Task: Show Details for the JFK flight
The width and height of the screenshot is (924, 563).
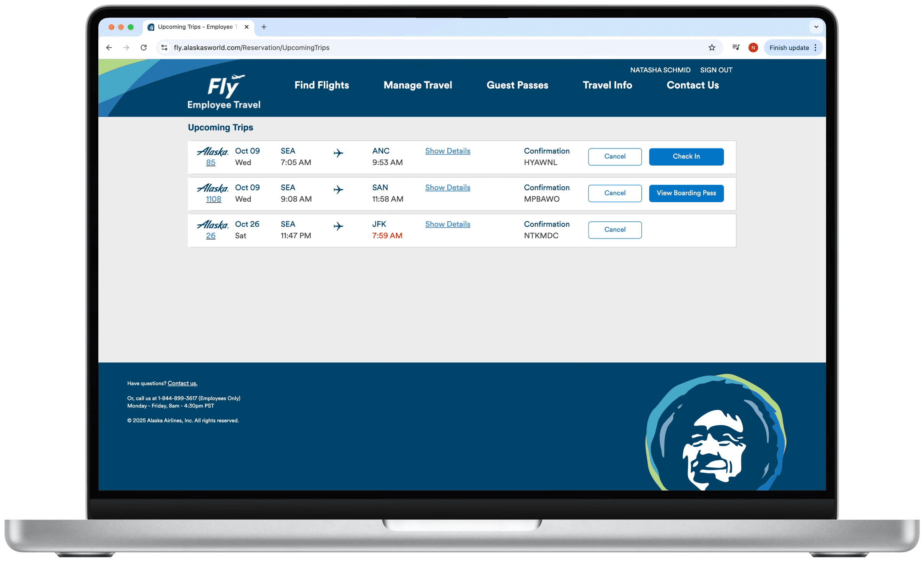Action: 447,224
